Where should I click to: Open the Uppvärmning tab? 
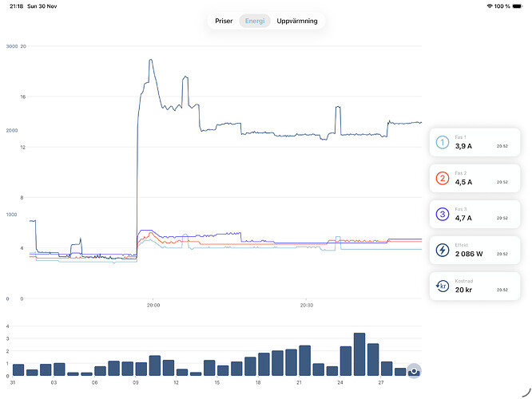click(297, 21)
